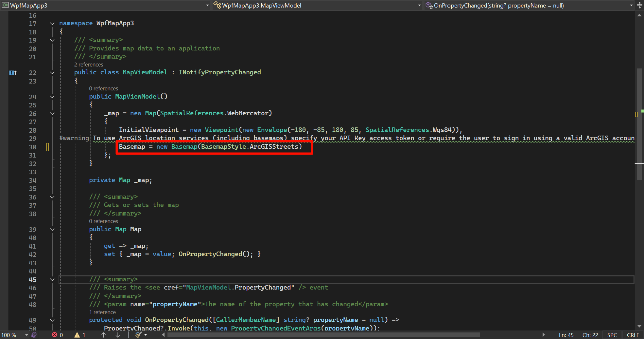The height and width of the screenshot is (339, 644).
Task: Click the OnPropertyChanged method icon in member bar
Action: pos(429,5)
